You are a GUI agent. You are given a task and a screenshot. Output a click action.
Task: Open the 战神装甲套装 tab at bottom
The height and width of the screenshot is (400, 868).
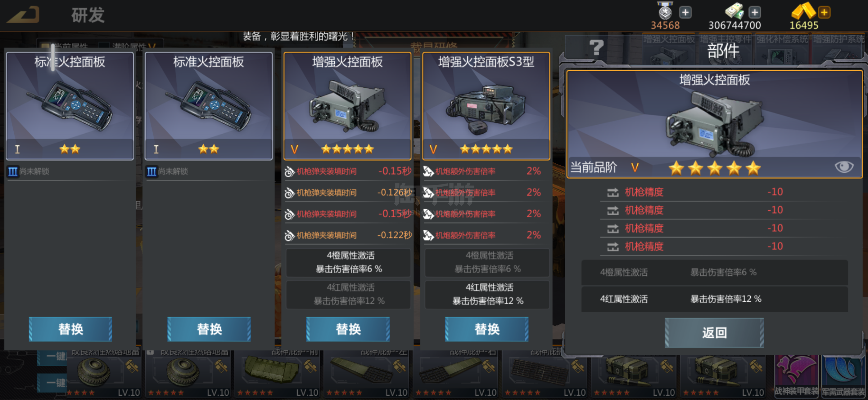(x=796, y=376)
